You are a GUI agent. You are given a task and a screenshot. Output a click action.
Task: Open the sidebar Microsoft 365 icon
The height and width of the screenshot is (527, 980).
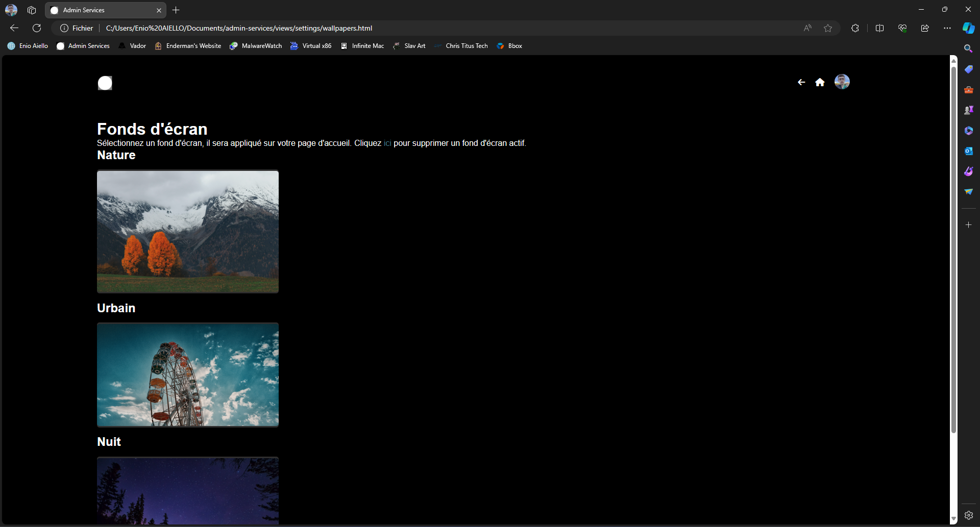click(x=968, y=131)
